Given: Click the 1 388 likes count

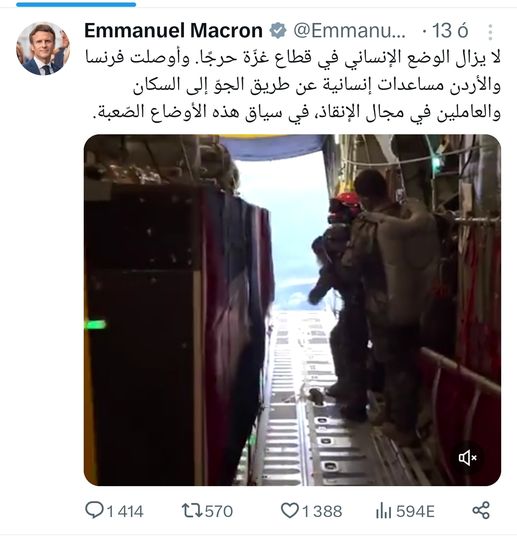Looking at the screenshot, I should pos(322,511).
